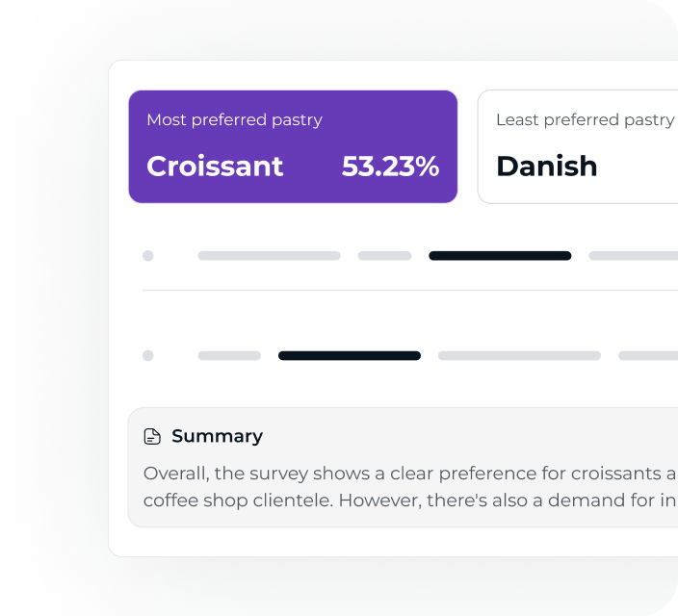Click the "Most preferred pastry" label

tap(234, 120)
